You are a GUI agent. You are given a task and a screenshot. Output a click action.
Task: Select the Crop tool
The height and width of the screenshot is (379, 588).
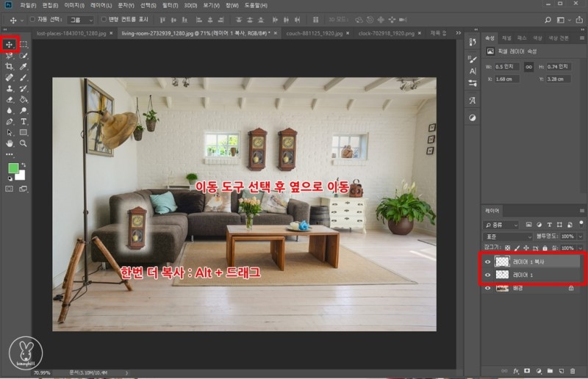click(10, 66)
